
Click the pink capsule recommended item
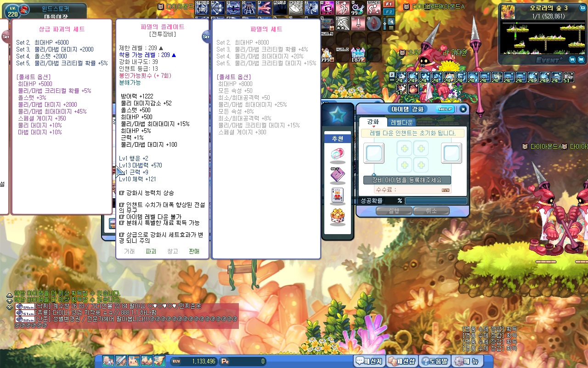[x=338, y=154]
